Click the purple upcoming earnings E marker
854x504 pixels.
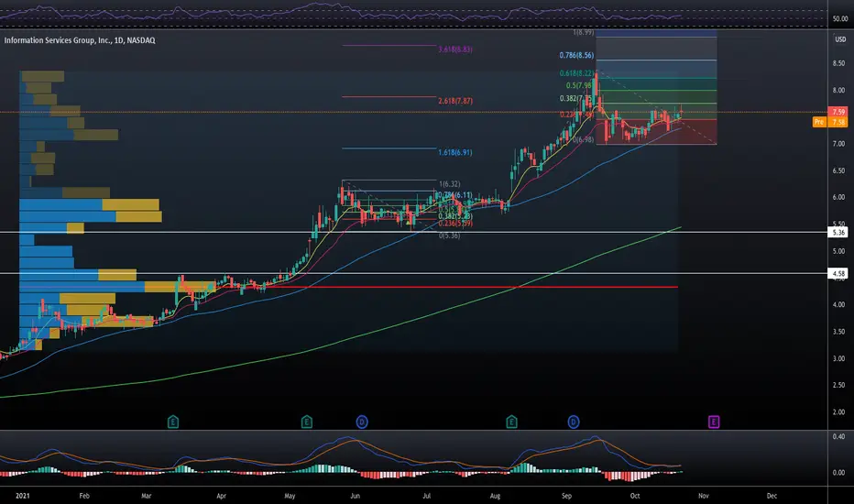714,422
